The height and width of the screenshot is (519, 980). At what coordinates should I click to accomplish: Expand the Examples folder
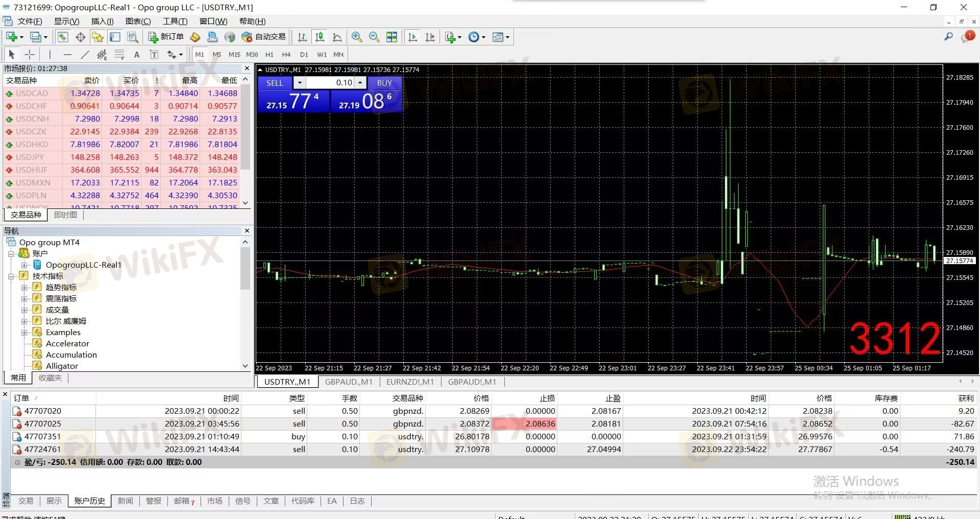click(24, 333)
